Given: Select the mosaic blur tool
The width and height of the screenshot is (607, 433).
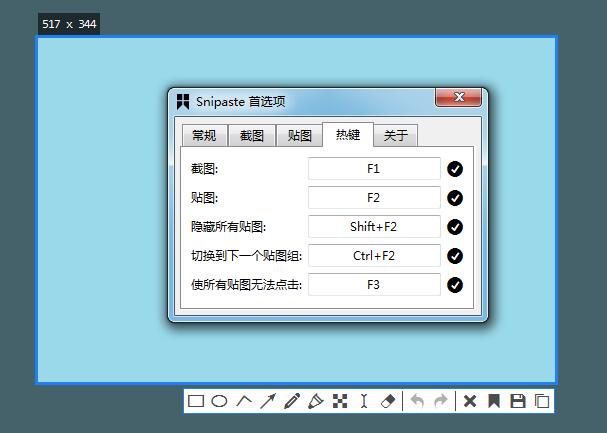Looking at the screenshot, I should [340, 401].
